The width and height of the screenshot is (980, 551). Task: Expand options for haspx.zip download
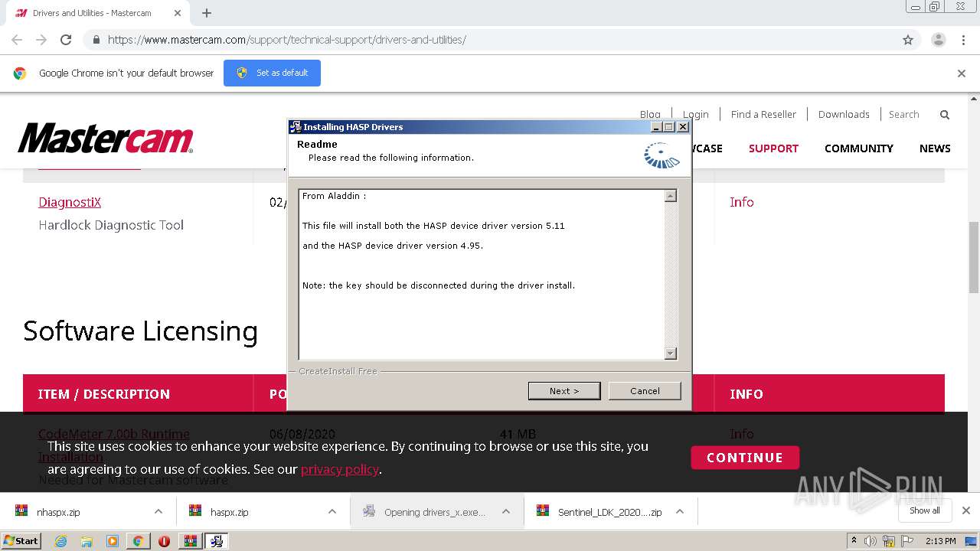[332, 512]
